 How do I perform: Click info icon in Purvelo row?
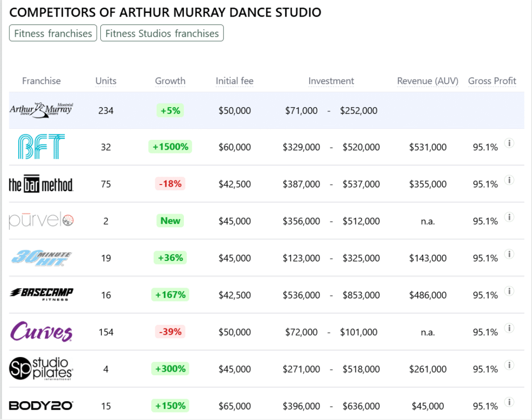(x=509, y=217)
